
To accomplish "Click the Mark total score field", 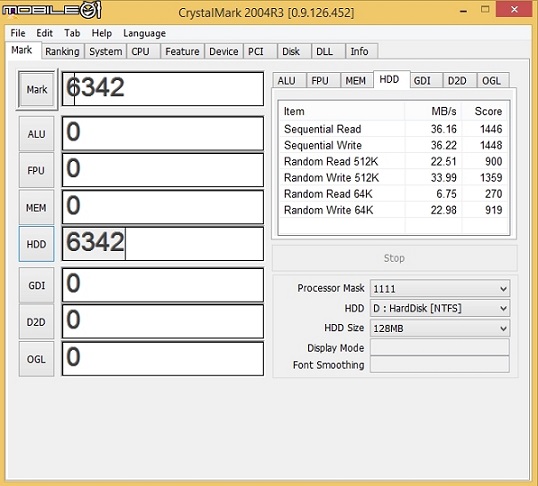I will pos(163,89).
